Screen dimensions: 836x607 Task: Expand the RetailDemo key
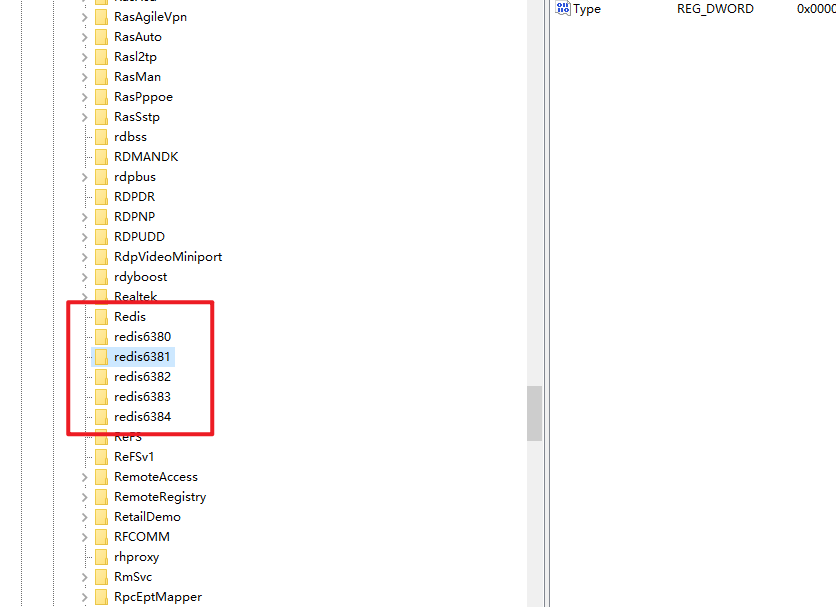click(84, 517)
